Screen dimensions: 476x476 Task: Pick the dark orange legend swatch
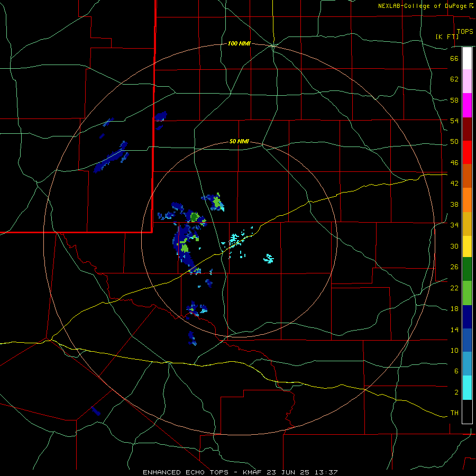pos(467,176)
